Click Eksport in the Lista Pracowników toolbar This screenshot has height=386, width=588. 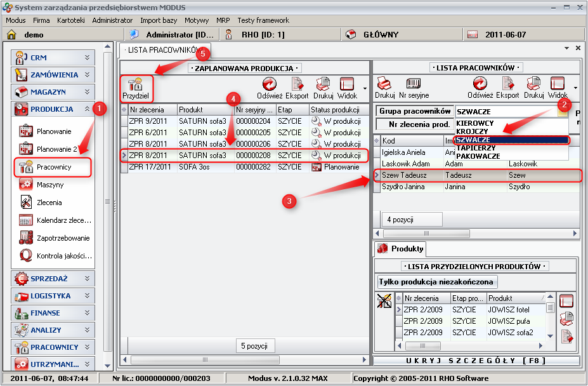click(x=507, y=88)
